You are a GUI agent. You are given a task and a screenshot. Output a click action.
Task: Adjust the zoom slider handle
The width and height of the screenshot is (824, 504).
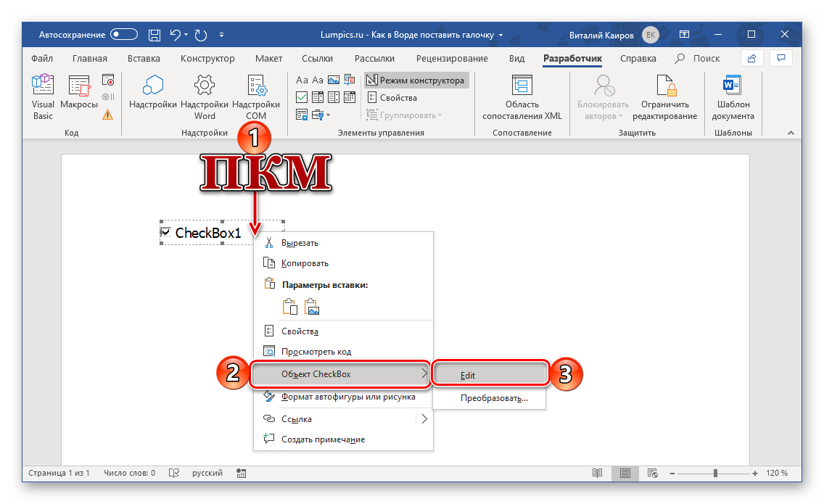coord(715,474)
